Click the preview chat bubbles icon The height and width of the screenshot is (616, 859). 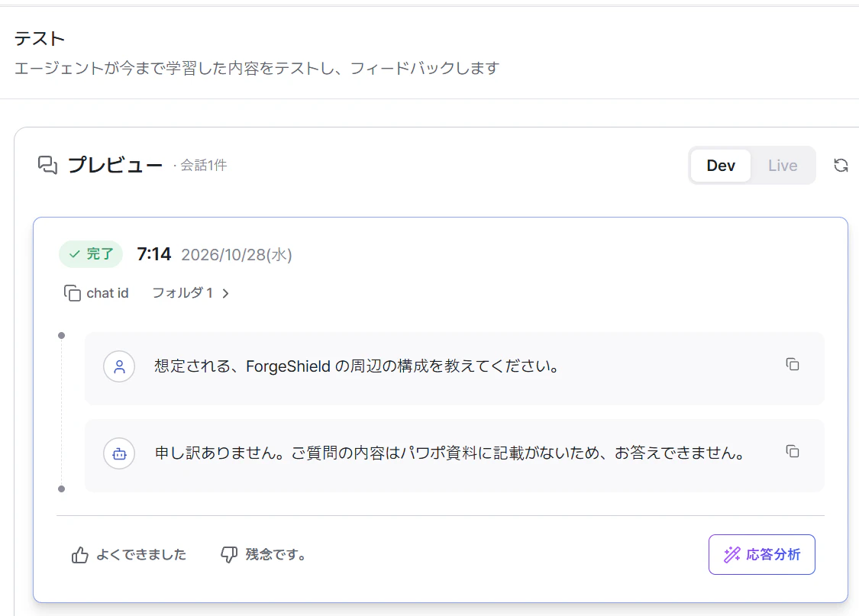(x=47, y=165)
